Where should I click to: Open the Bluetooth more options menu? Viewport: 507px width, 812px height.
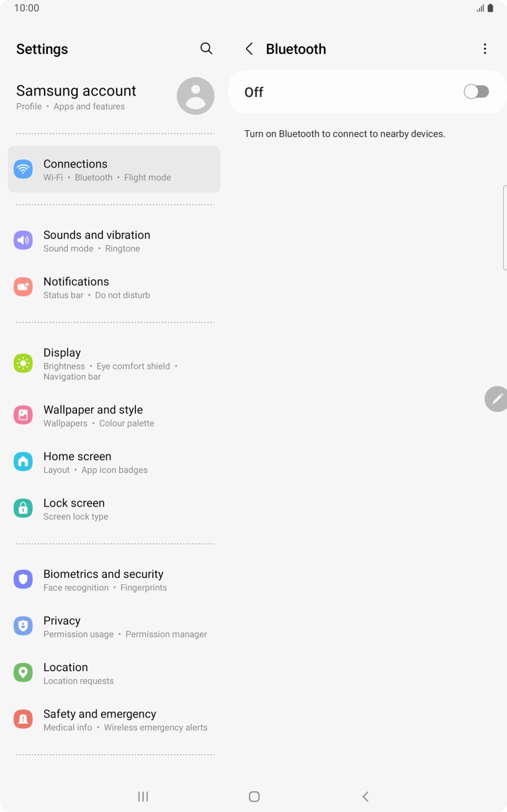[x=485, y=49]
